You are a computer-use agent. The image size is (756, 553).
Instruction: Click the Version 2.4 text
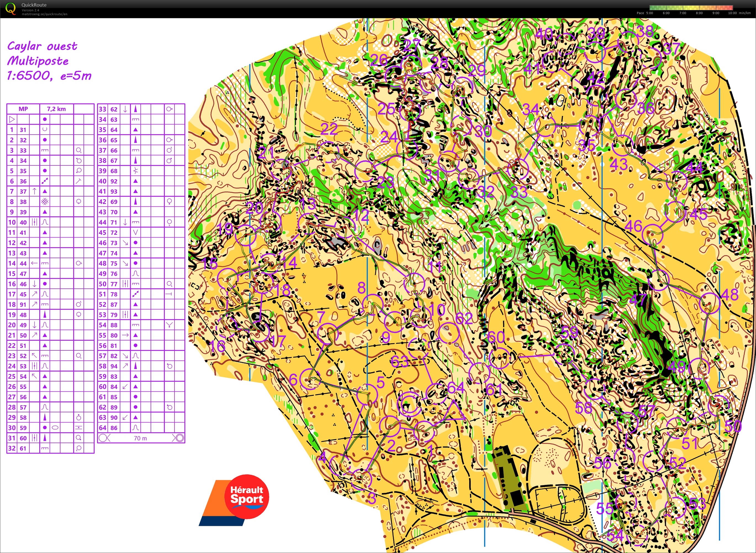[30, 10]
